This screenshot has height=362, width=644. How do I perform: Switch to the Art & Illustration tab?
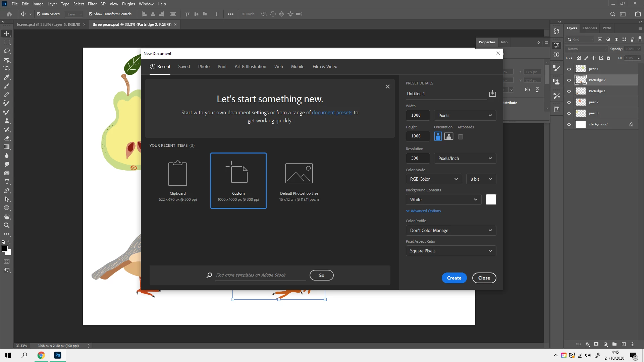click(x=250, y=66)
